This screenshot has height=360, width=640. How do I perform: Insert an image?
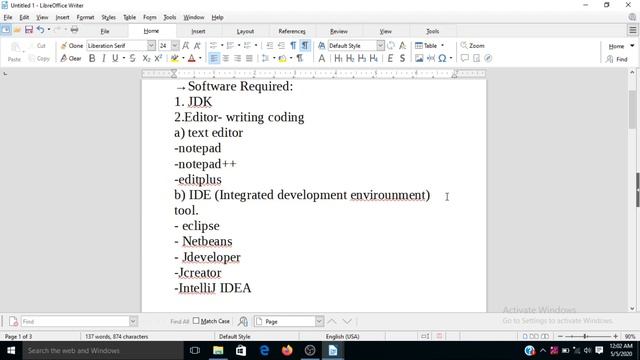coord(419,58)
